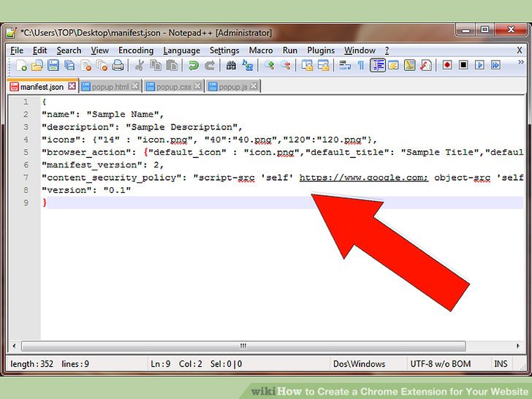Close document with menu bar X button
This screenshot has height=399, width=532.
point(520,50)
